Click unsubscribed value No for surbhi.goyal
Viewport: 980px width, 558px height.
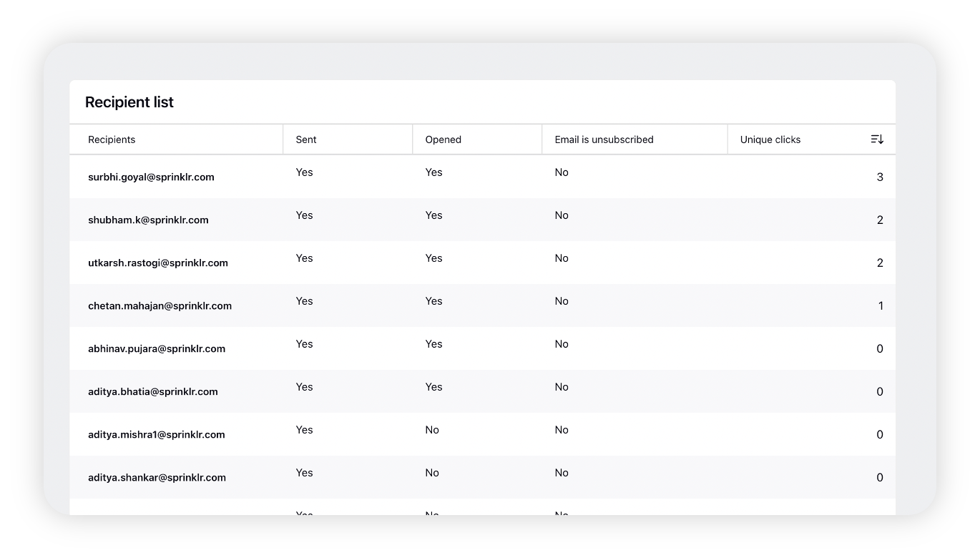[x=562, y=172]
